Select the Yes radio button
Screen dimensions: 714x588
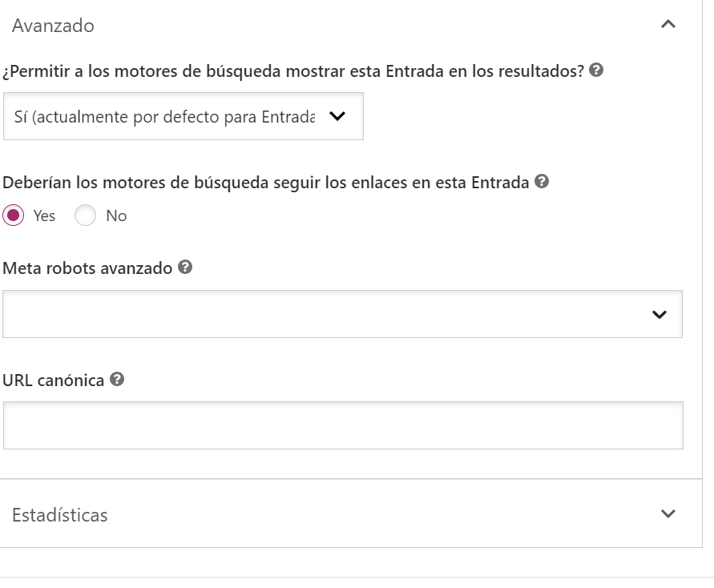click(x=13, y=215)
